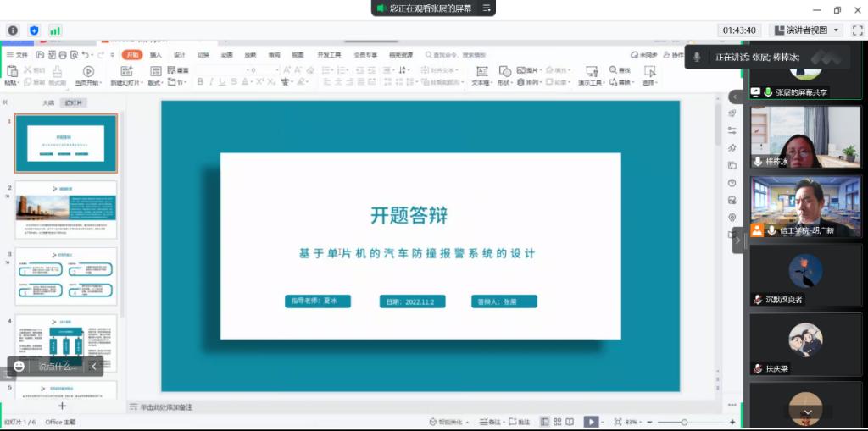Toggle italic text formatting
This screenshot has height=431, width=868.
click(x=211, y=82)
